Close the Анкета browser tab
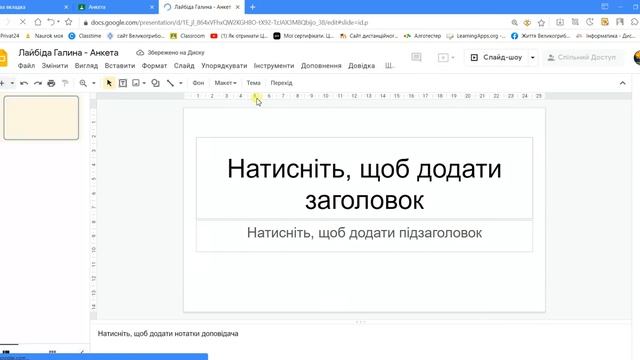640x360 pixels. point(152,7)
